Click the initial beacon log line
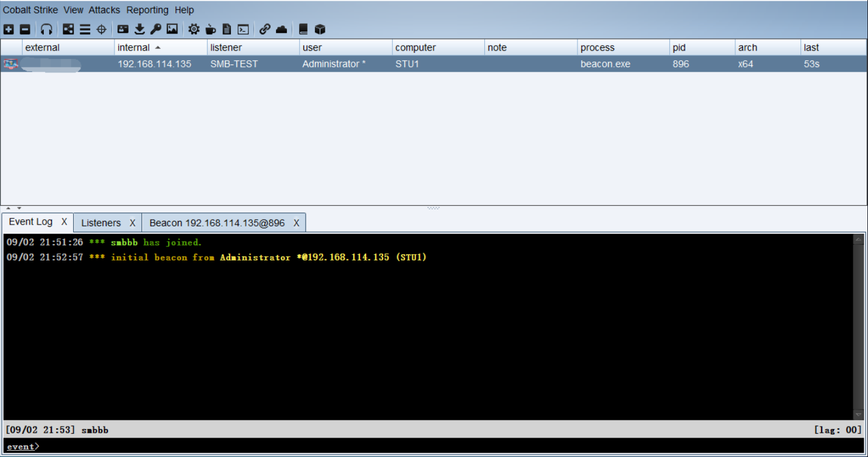Viewport: 868px width, 457px height. 216,257
